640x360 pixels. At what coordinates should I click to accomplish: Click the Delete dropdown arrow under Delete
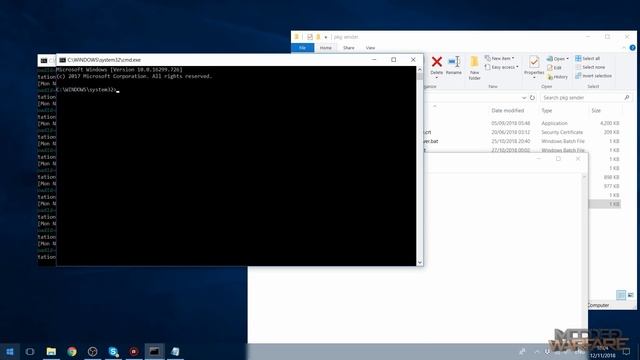pos(436,78)
